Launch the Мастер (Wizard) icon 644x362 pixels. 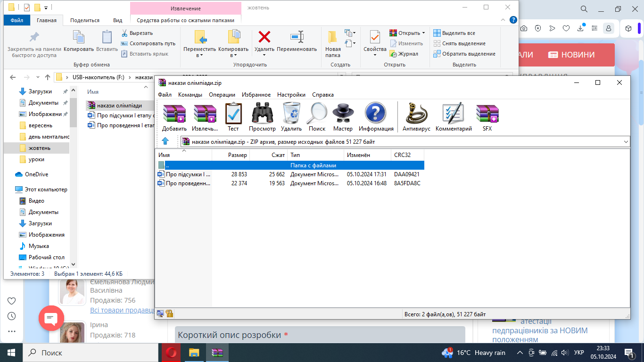coord(343,117)
